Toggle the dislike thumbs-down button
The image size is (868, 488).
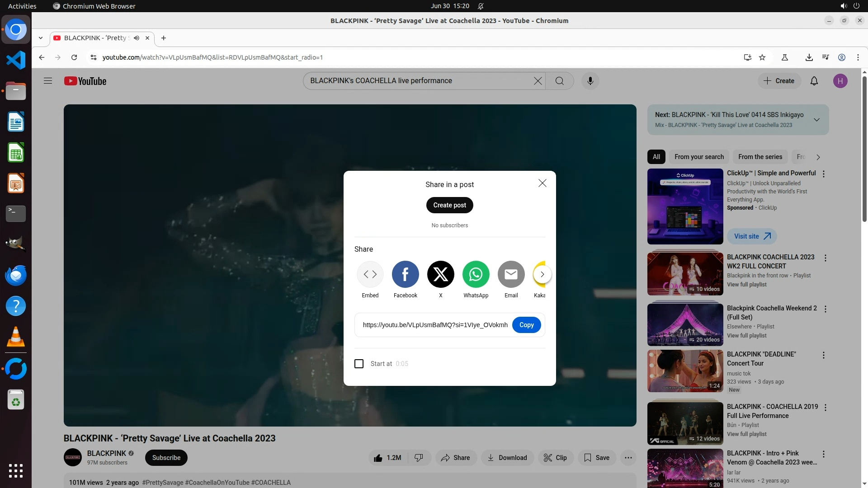tap(419, 458)
